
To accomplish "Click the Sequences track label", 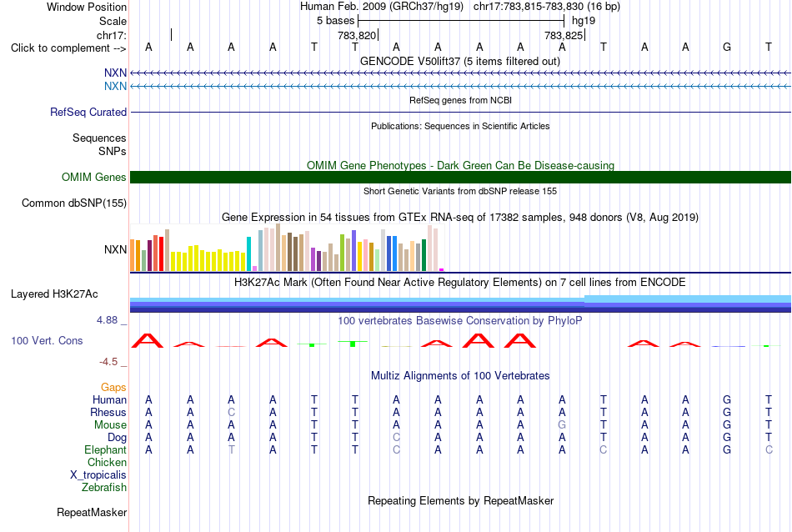I will click(x=99, y=138).
